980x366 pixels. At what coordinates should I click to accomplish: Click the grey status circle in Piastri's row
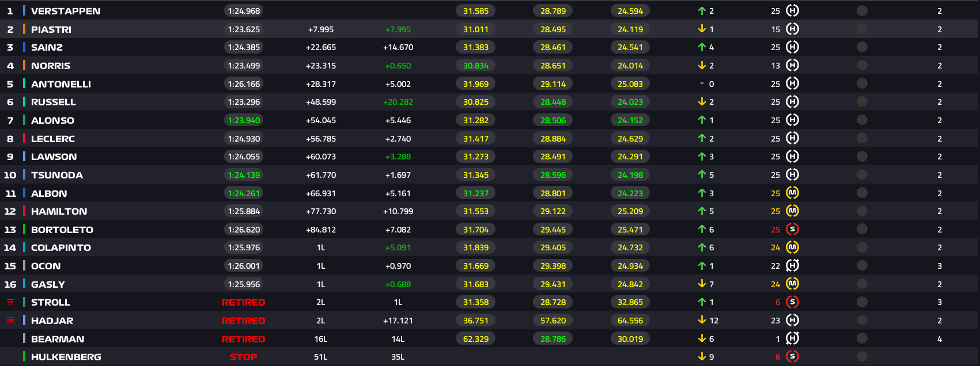tap(862, 29)
